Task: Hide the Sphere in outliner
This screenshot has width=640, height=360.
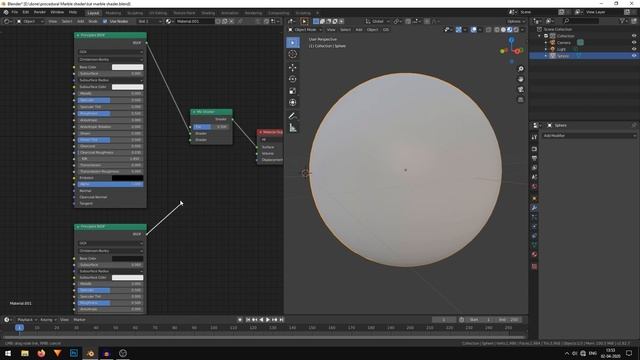Action: click(634, 56)
